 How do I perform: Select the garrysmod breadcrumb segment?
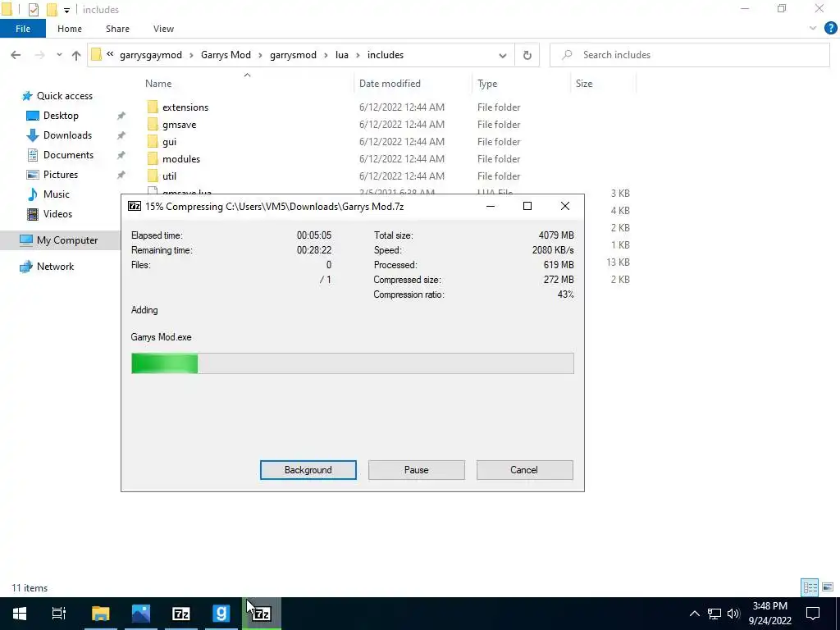point(293,55)
